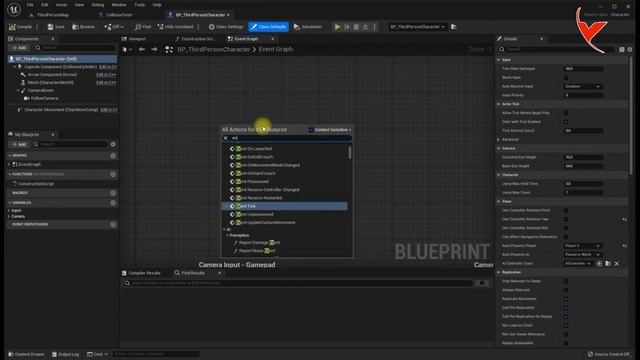Click Add button in My Blueprint panel
Viewport: 640px width, 360px height.
tap(19, 144)
